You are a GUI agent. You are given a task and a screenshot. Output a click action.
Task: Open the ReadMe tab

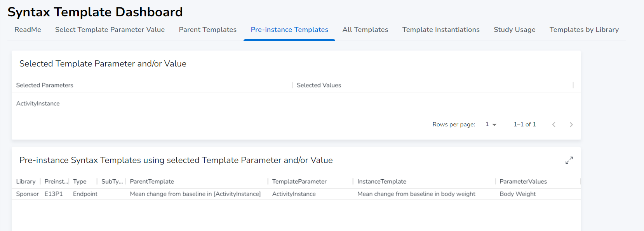(x=28, y=30)
